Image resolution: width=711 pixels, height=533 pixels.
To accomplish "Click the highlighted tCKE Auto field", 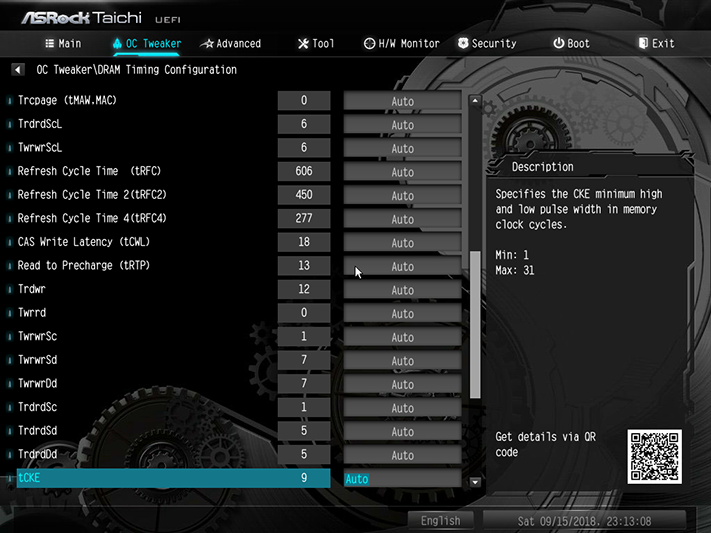I will click(x=402, y=479).
